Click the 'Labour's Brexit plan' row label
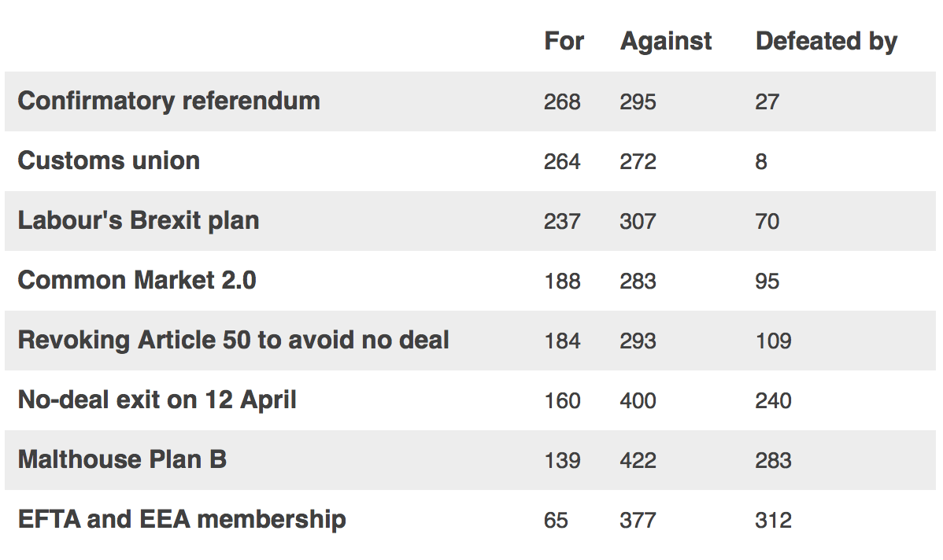 pos(139,220)
